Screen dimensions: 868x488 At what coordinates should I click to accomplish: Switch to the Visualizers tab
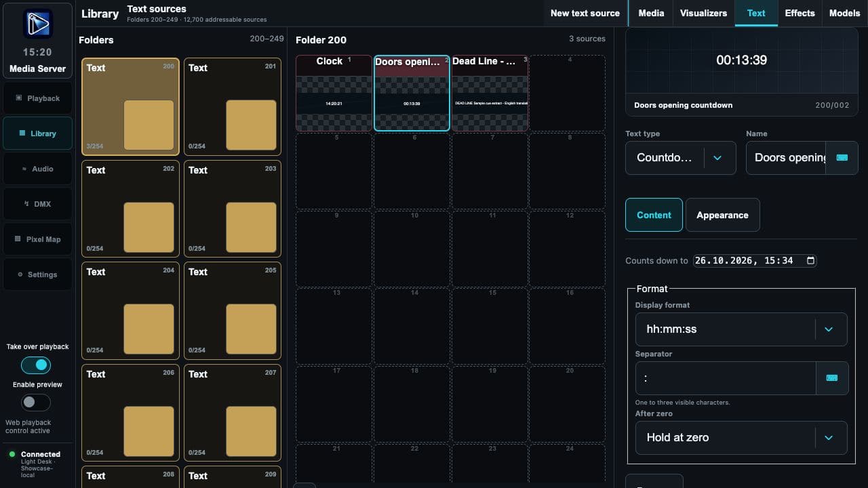point(703,13)
